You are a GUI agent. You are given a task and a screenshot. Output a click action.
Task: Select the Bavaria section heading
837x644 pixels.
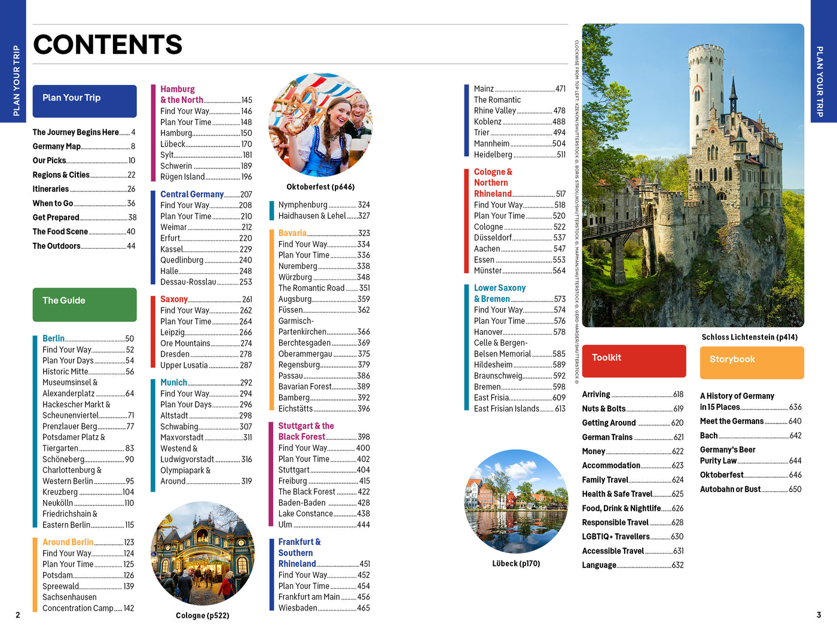(291, 233)
